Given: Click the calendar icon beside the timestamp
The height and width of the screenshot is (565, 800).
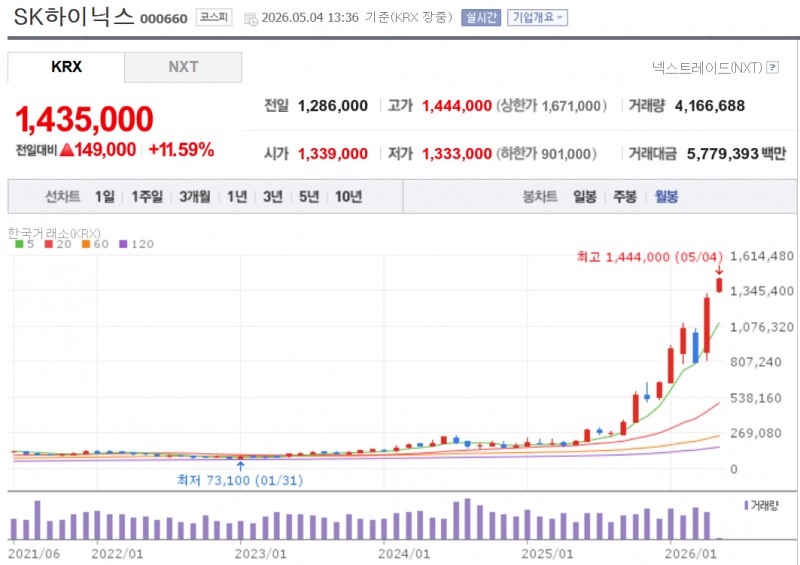Looking at the screenshot, I should [x=251, y=19].
